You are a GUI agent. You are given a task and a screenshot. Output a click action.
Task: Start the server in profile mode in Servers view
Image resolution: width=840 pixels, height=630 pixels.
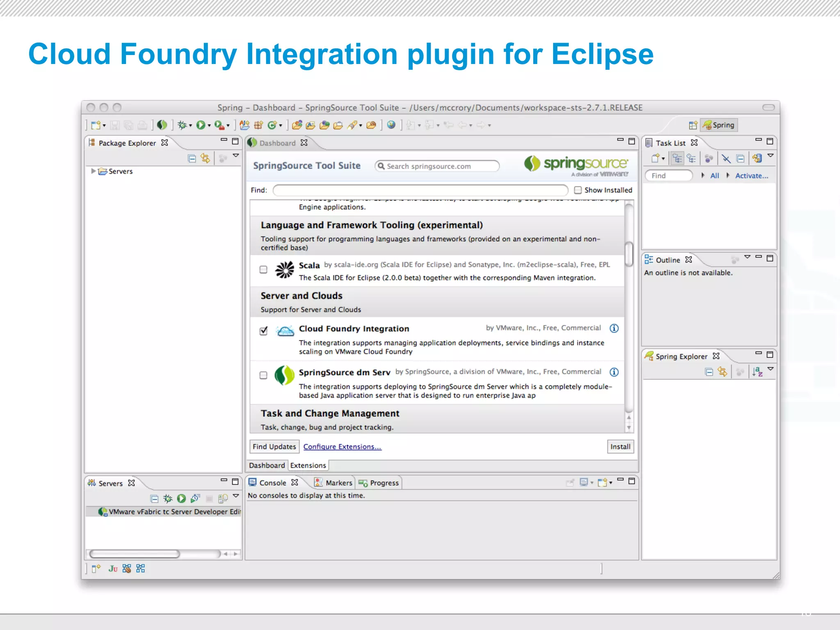pyautogui.click(x=195, y=498)
